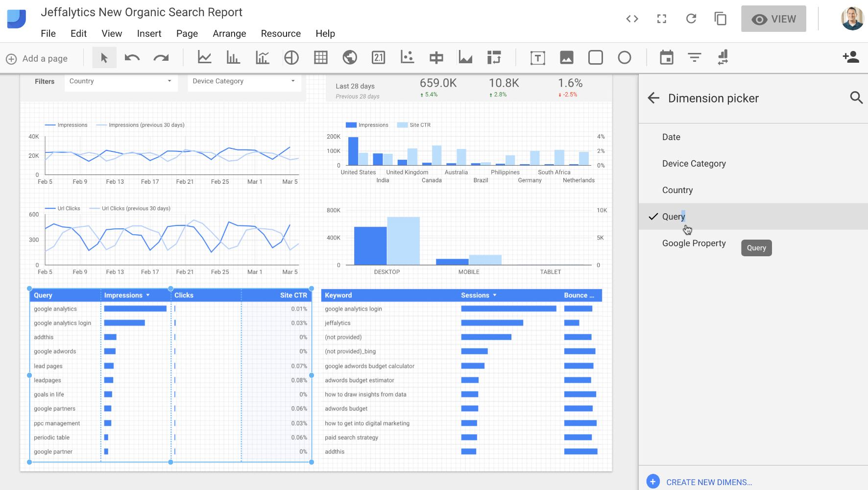Click the report title text
Screen dimensions: 868x490
coord(142,12)
